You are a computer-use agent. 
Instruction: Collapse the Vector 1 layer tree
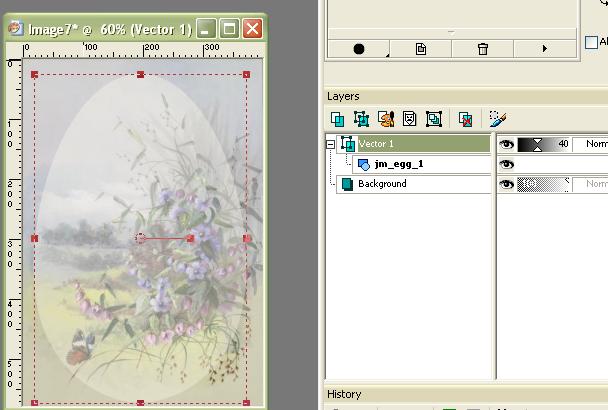330,144
